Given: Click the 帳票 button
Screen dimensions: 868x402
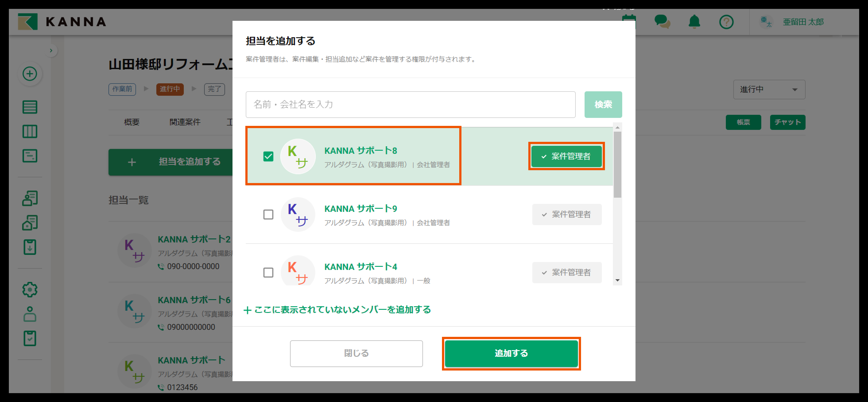Looking at the screenshot, I should tap(743, 122).
